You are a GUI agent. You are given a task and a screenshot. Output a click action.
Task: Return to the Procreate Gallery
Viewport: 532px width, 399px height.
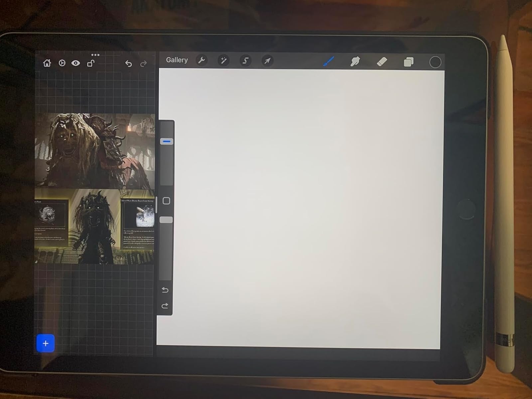pos(177,60)
